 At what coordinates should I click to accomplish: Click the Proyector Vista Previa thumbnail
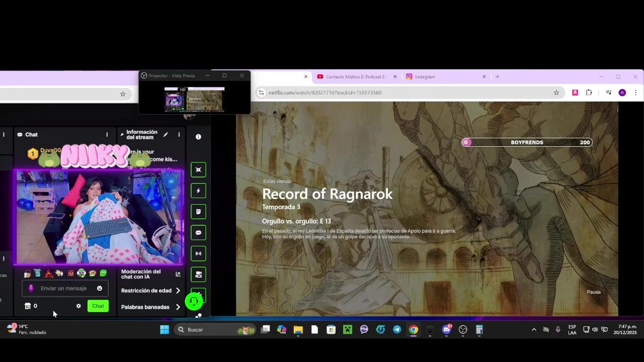click(x=194, y=99)
